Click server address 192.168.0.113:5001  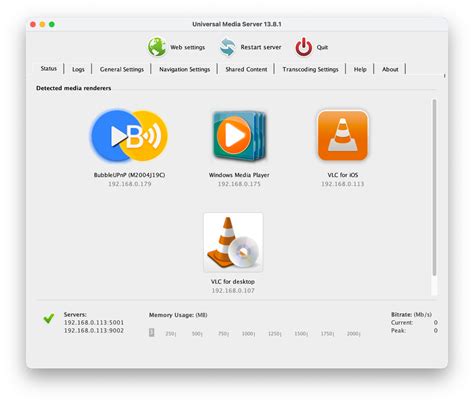pyautogui.click(x=94, y=323)
